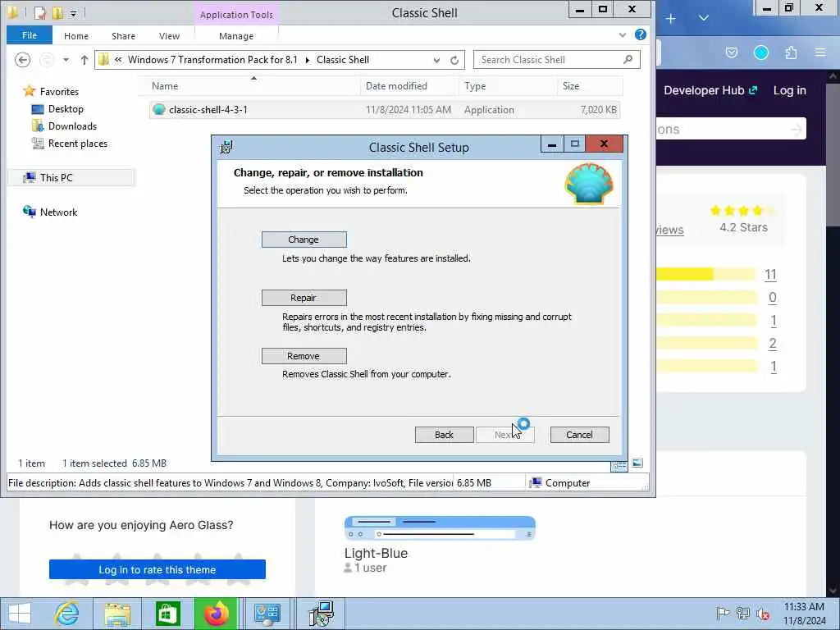Open the Firefox hamburger menu
Screen dimensions: 840x630
(820, 52)
